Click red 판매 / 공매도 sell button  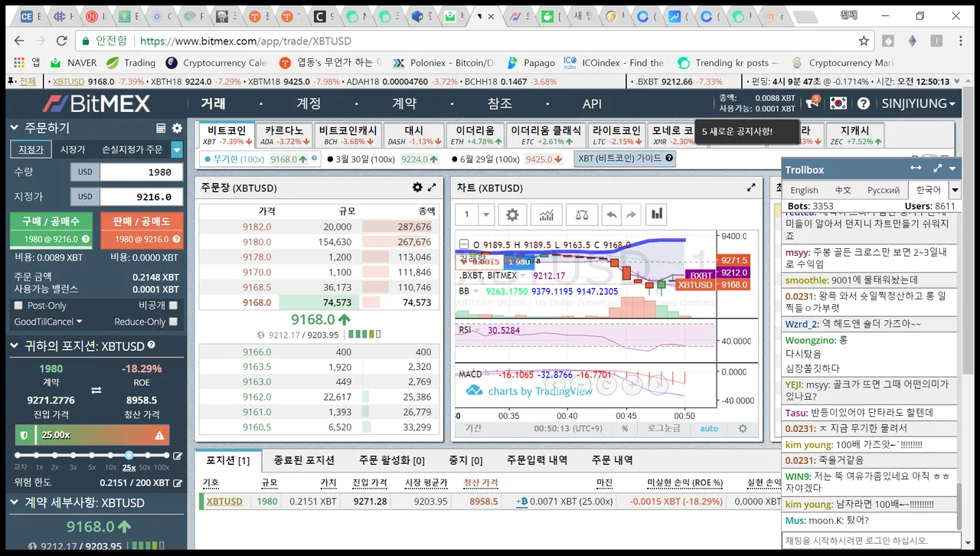coord(142,230)
